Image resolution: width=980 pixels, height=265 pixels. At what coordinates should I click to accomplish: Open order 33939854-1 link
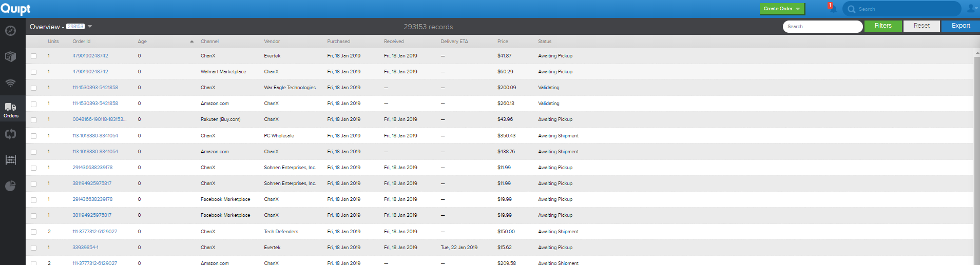point(85,248)
